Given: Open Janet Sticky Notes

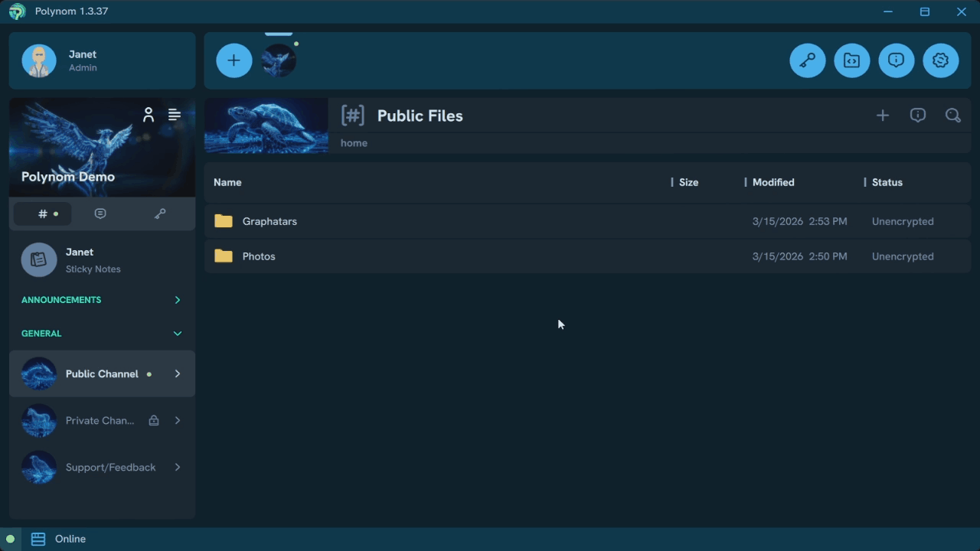Looking at the screenshot, I should pyautogui.click(x=92, y=260).
